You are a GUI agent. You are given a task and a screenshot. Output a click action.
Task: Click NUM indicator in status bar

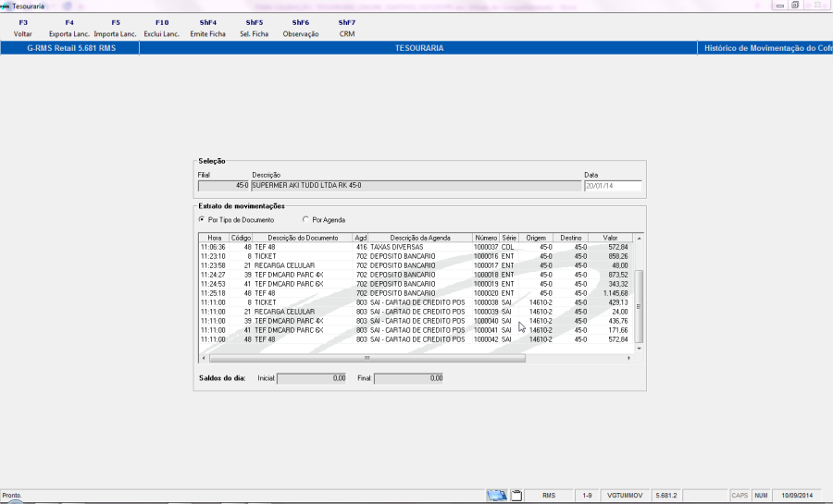[x=761, y=496]
